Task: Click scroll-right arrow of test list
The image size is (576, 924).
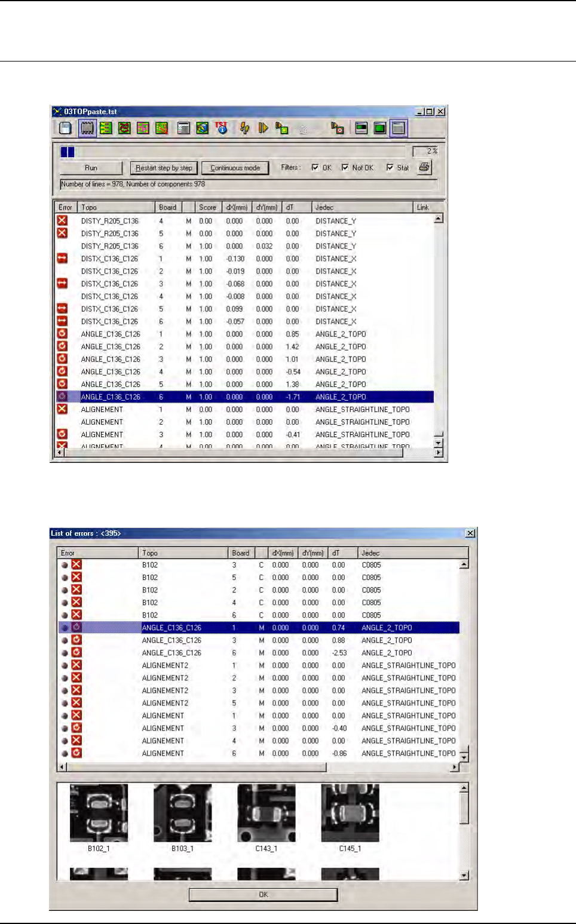Action: pyautogui.click(x=439, y=453)
